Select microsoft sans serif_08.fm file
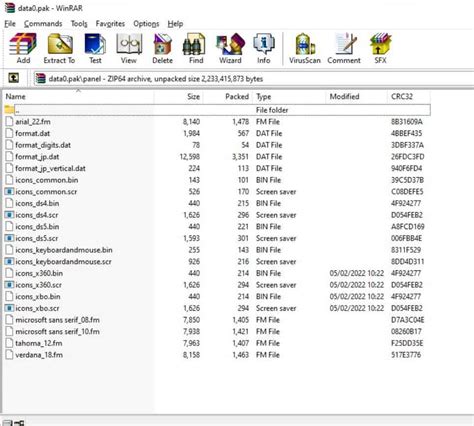Viewport: 474px width, 426px height. [x=57, y=320]
